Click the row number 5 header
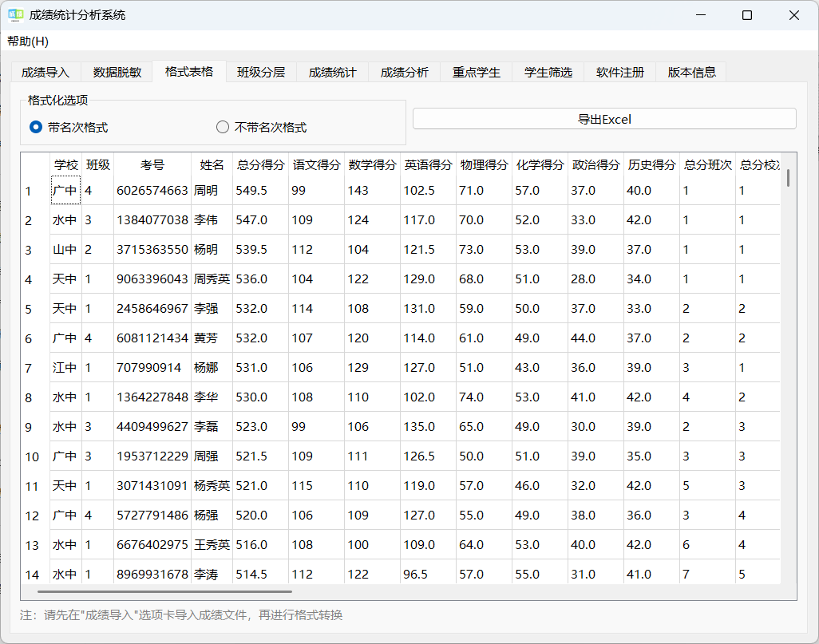The width and height of the screenshot is (819, 644). click(30, 309)
